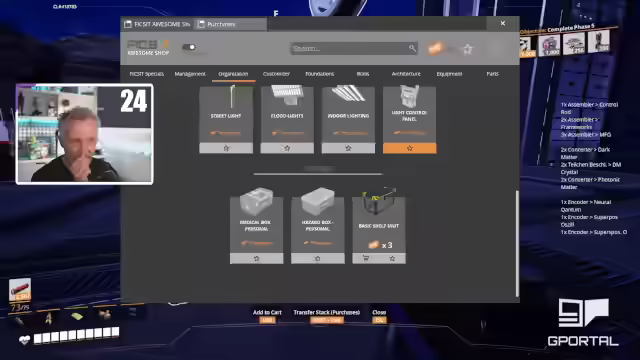Image resolution: width=640 pixels, height=360 pixels.
Task: Favorite the Basic Shelf Unit star
Action: click(x=392, y=258)
